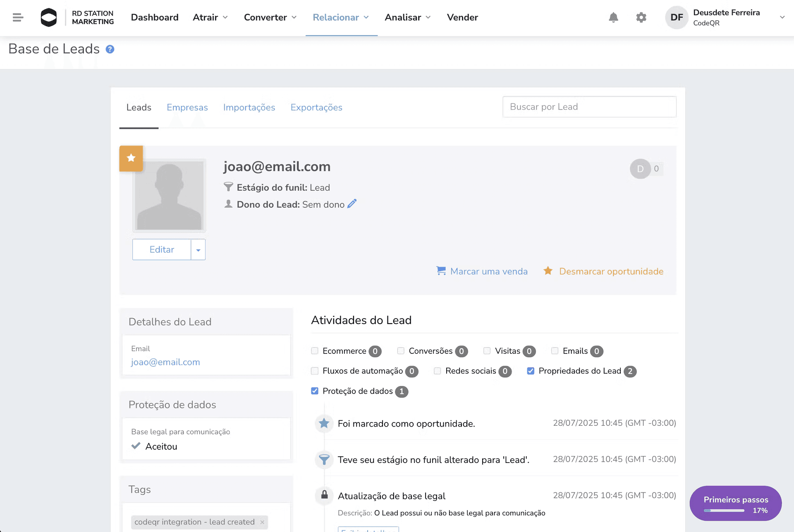This screenshot has width=794, height=532.
Task: Expand the Editar button dropdown arrow
Action: pyautogui.click(x=198, y=250)
